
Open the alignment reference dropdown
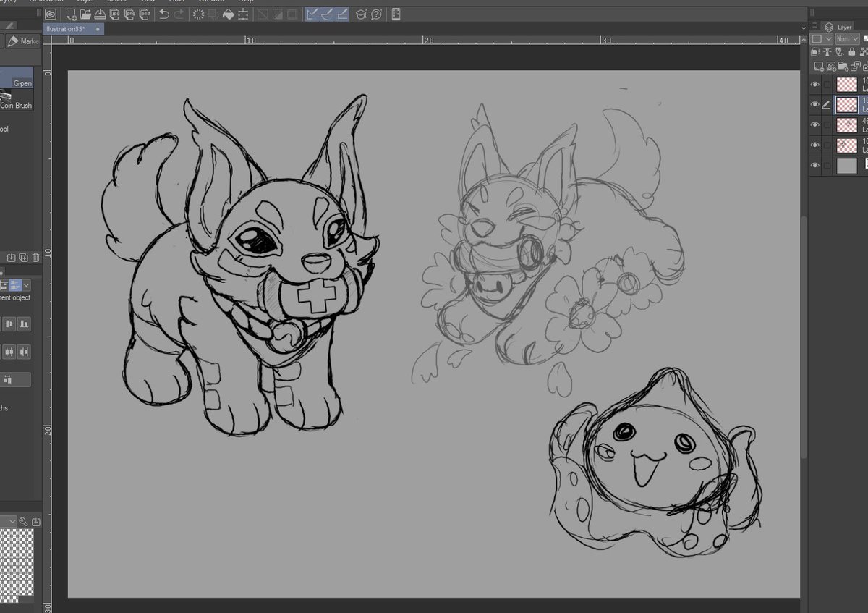click(x=26, y=285)
